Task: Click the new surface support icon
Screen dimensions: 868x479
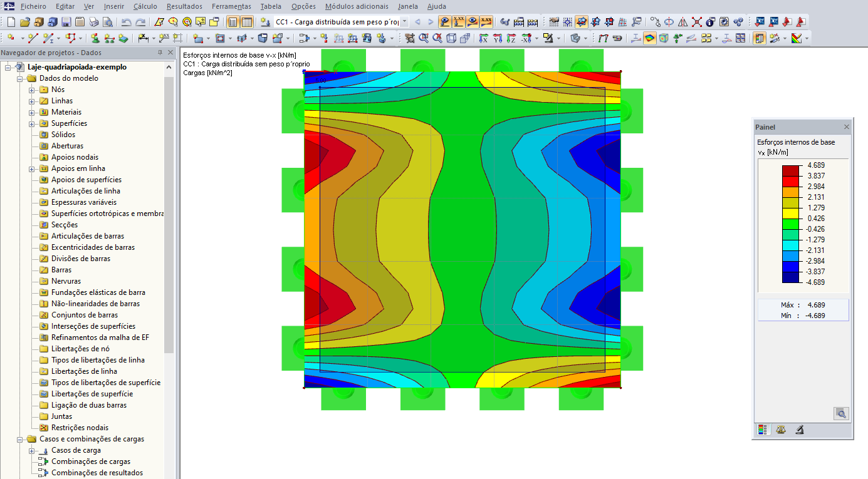Action: coord(123,38)
